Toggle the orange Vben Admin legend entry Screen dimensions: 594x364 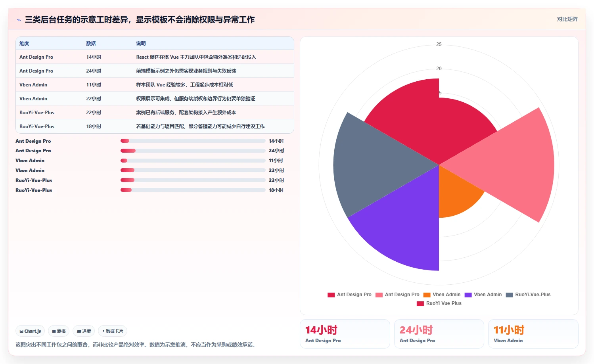point(442,295)
